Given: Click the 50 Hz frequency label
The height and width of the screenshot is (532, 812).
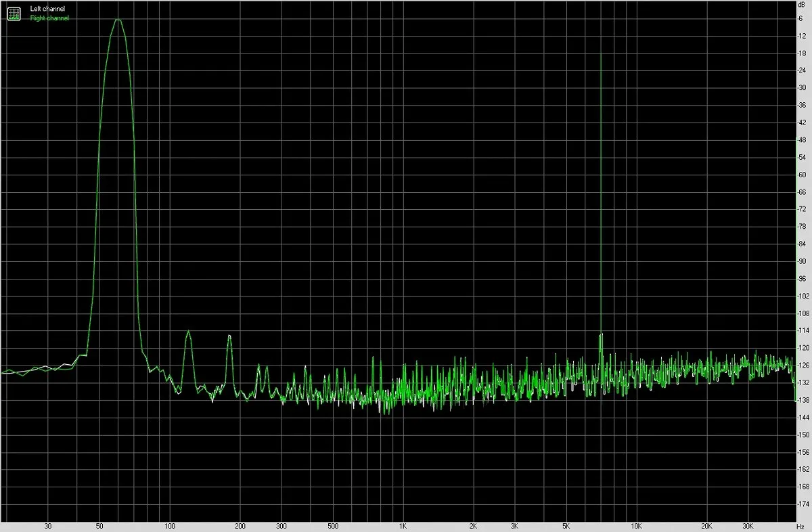Looking at the screenshot, I should pyautogui.click(x=99, y=526).
